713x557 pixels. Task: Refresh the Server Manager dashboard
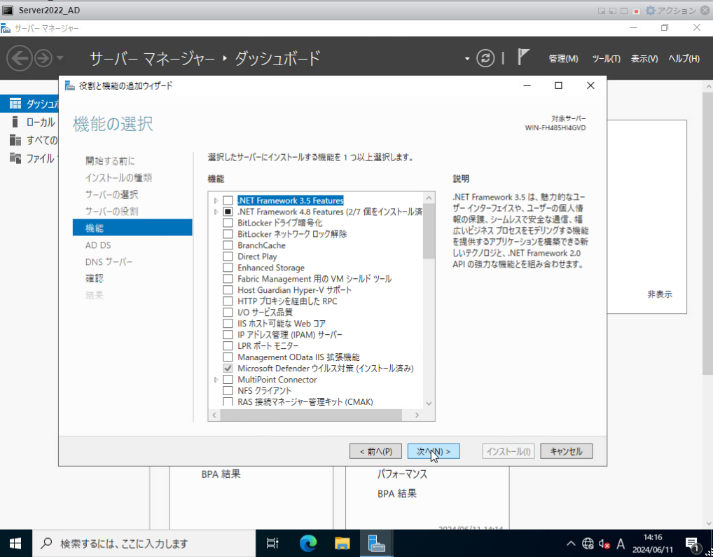pyautogui.click(x=485, y=58)
